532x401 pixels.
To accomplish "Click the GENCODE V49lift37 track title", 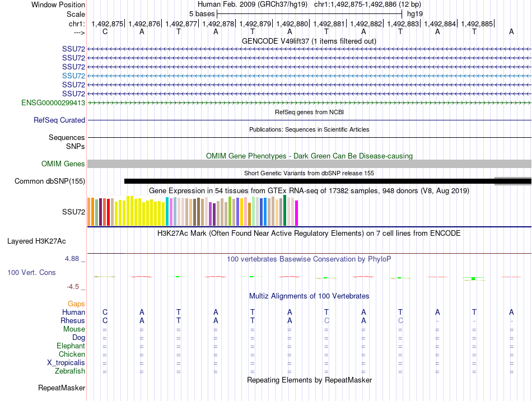I will pyautogui.click(x=309, y=41).
